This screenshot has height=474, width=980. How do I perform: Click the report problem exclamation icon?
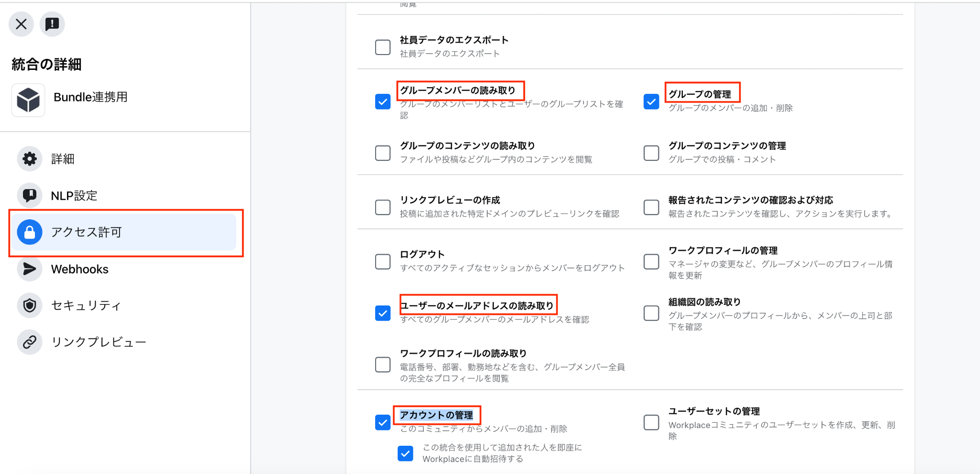[x=52, y=24]
